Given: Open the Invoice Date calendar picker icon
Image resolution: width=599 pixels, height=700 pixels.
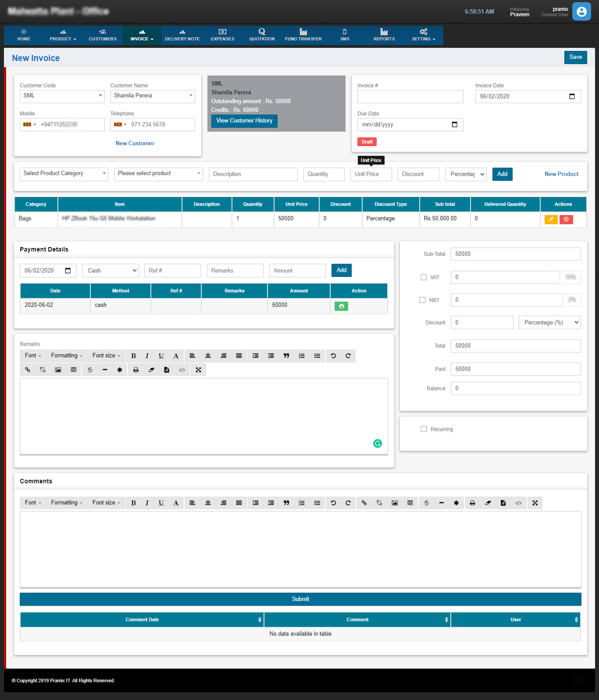Looking at the screenshot, I should click(x=572, y=97).
